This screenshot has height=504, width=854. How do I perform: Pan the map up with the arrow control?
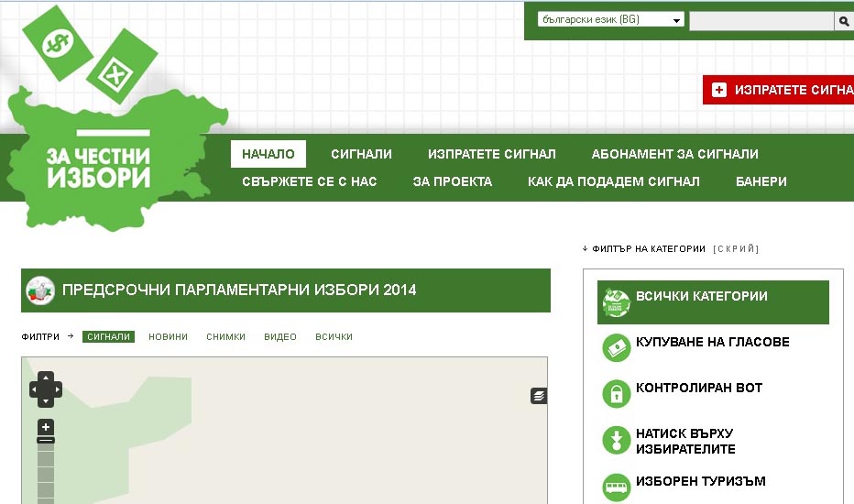click(x=46, y=378)
